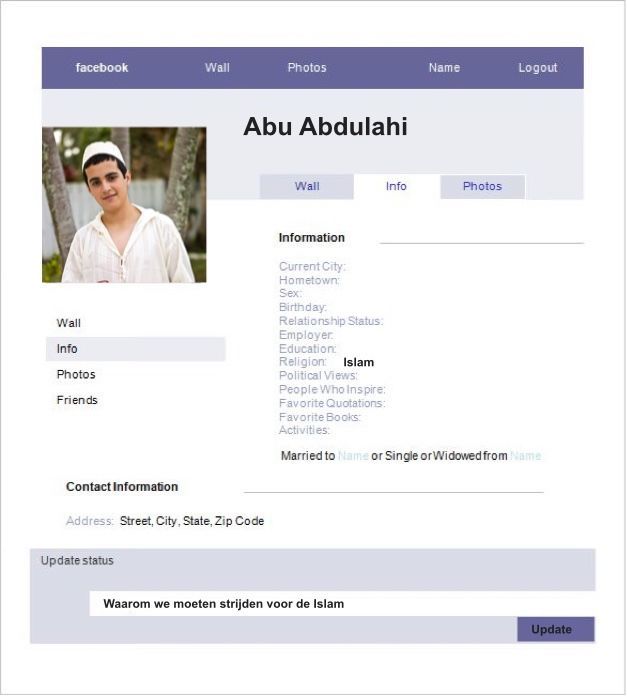Click the address "Street, City, State, Zip Code"
The height and width of the screenshot is (697, 627).
[192, 521]
